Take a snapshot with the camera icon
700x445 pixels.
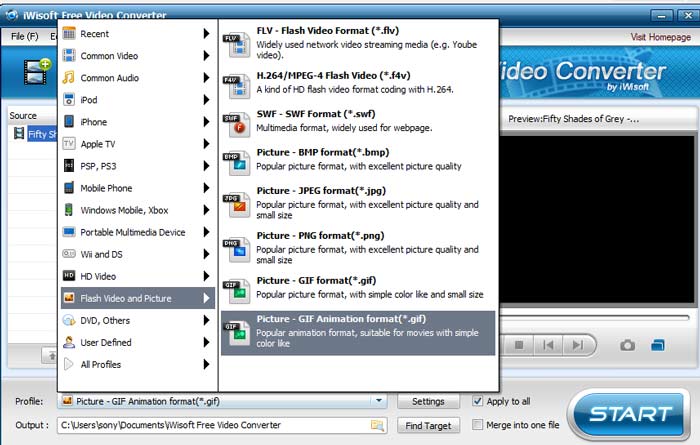627,345
